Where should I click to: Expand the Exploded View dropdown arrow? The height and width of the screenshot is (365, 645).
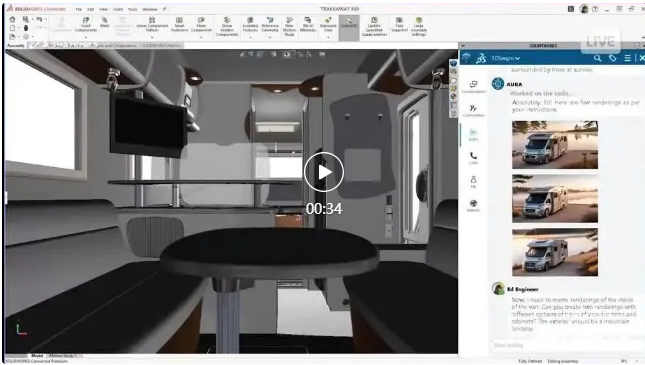328,37
